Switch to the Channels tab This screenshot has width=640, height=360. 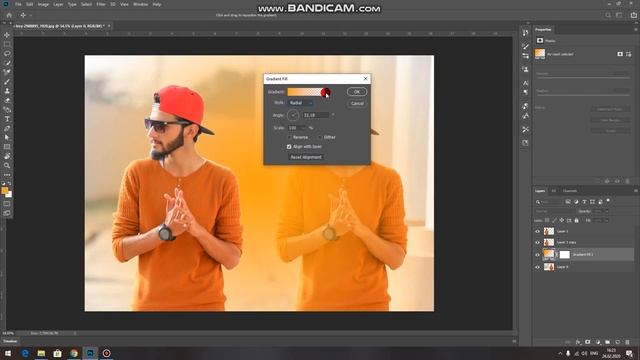pyautogui.click(x=570, y=191)
